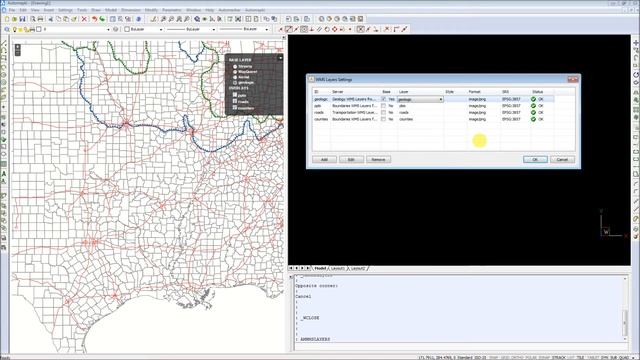640x360 pixels.
Task: Click the Edit button in WMS dialog
Action: 351,160
